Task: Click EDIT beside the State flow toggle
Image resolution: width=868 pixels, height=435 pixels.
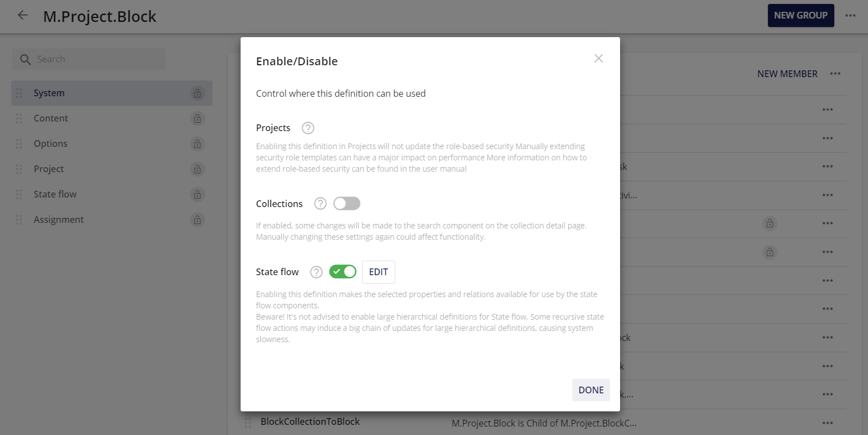Action: [x=378, y=272]
